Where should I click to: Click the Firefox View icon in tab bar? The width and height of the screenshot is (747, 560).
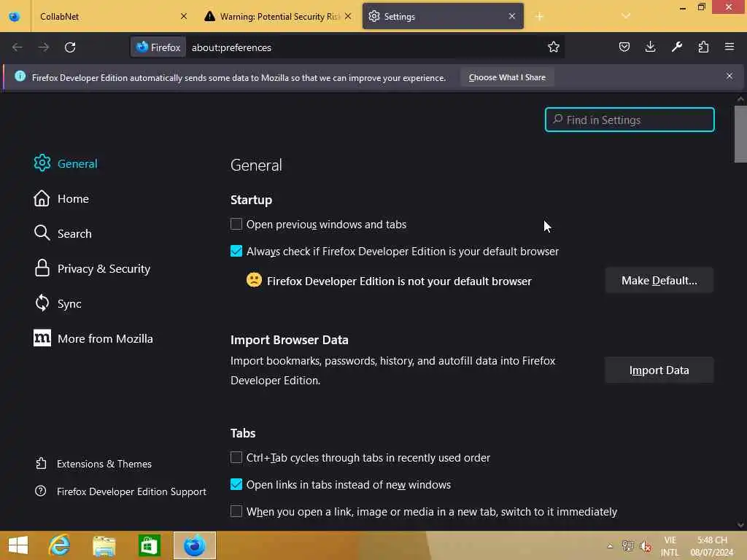click(x=15, y=17)
